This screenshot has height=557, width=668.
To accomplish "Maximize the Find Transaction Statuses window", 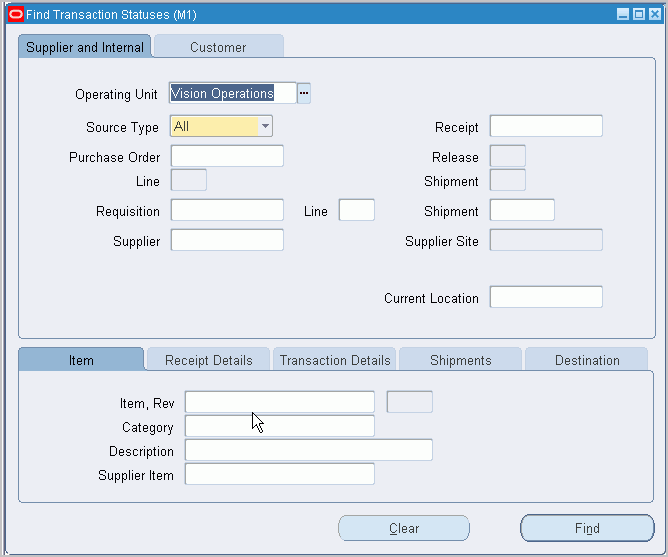I will tap(639, 14).
